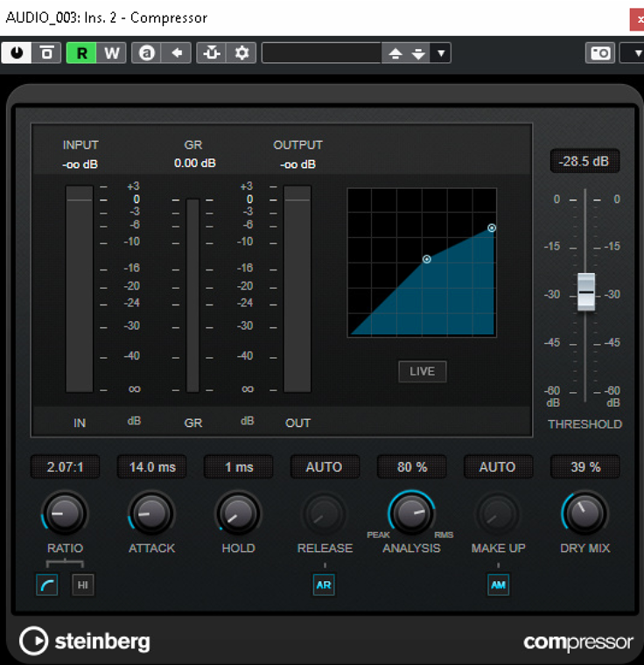Click the Steinberg logo
This screenshot has height=665, width=644.
click(x=85, y=640)
